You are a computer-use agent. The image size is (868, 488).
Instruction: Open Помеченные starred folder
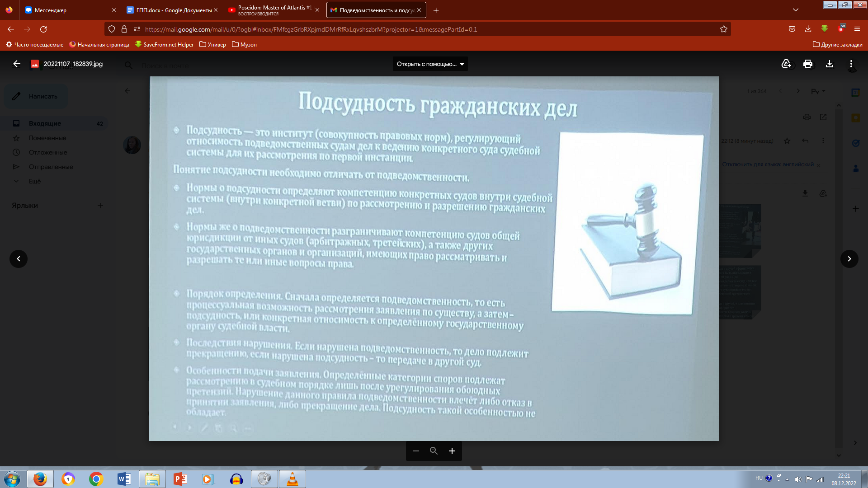click(54, 138)
